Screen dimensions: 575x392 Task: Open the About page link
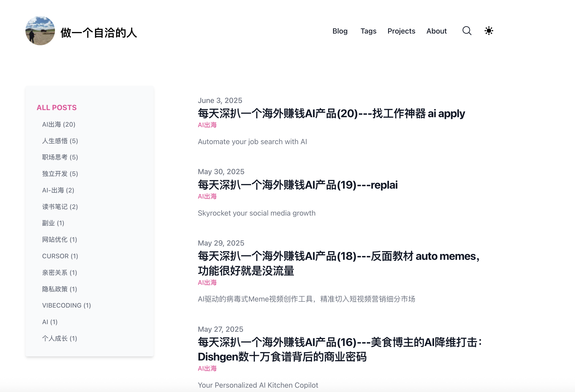click(436, 31)
